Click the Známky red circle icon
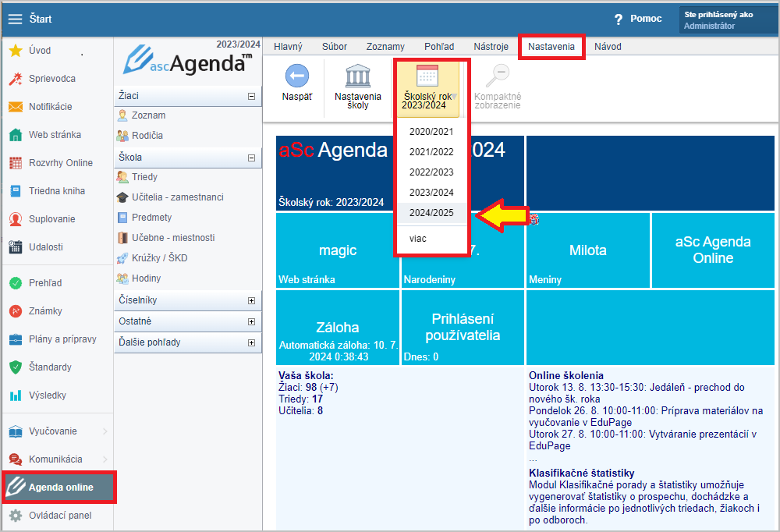This screenshot has width=780, height=532. pyautogui.click(x=16, y=311)
